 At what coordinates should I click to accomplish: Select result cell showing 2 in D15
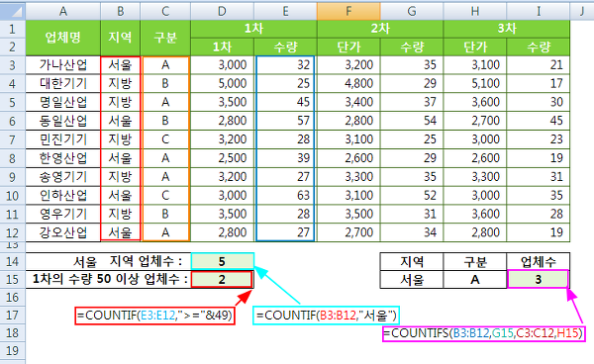point(222,280)
